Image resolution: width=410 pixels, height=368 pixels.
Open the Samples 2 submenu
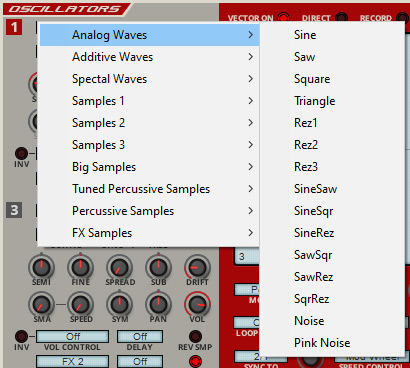[x=149, y=123]
